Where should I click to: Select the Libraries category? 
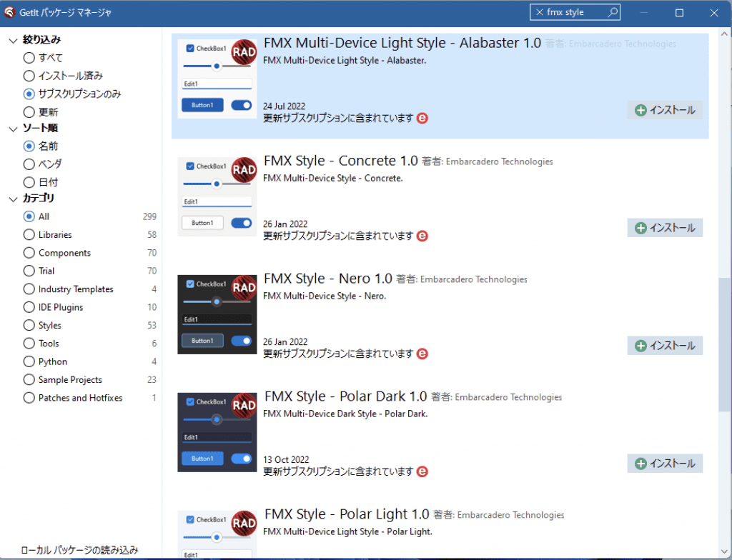pos(48,235)
